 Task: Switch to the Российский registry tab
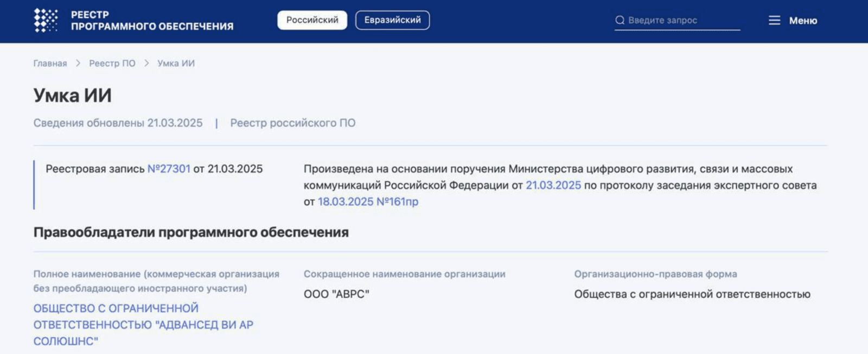[x=312, y=20]
